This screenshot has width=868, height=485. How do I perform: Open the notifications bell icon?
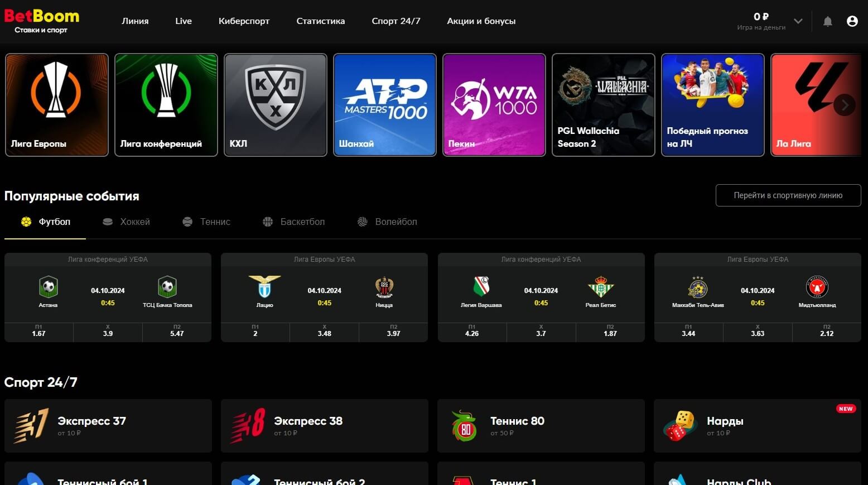pos(828,21)
